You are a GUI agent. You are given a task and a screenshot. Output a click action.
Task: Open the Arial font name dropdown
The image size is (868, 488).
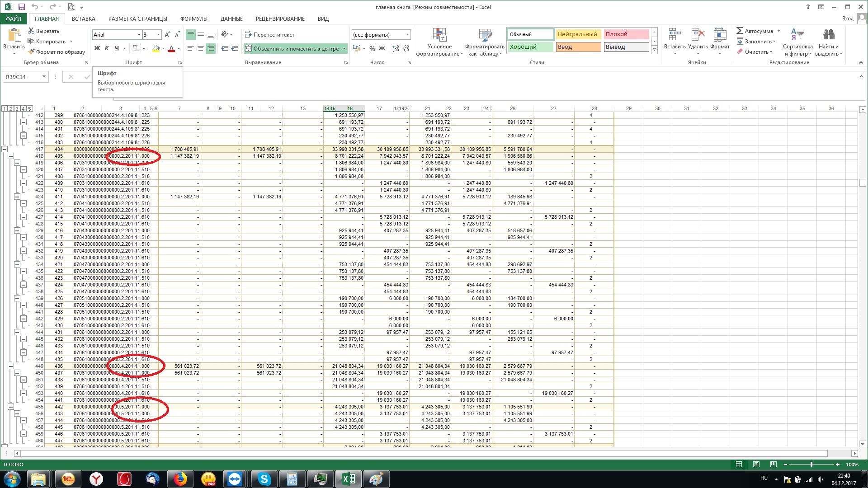pyautogui.click(x=139, y=35)
